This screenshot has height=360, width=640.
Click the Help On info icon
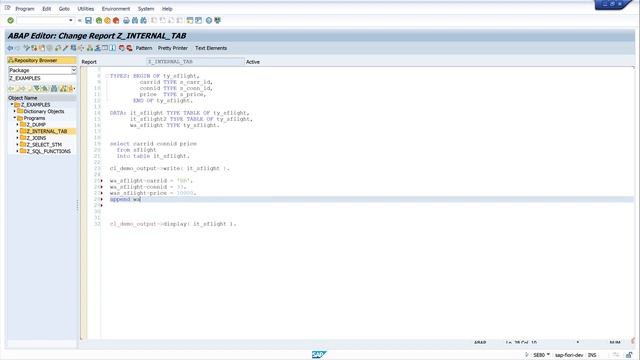click(x=112, y=48)
